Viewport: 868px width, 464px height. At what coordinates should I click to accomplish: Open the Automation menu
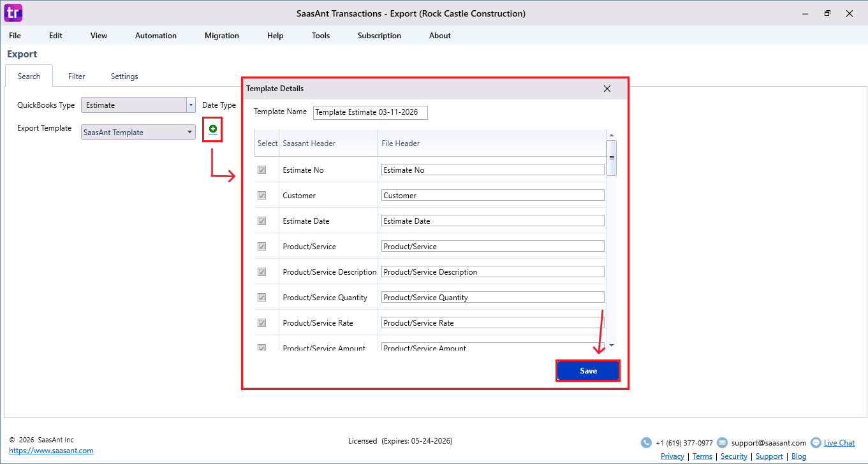click(156, 36)
